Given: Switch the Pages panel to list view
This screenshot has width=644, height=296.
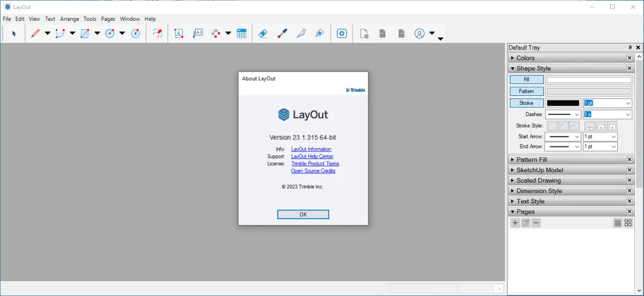Looking at the screenshot, I should 617,223.
